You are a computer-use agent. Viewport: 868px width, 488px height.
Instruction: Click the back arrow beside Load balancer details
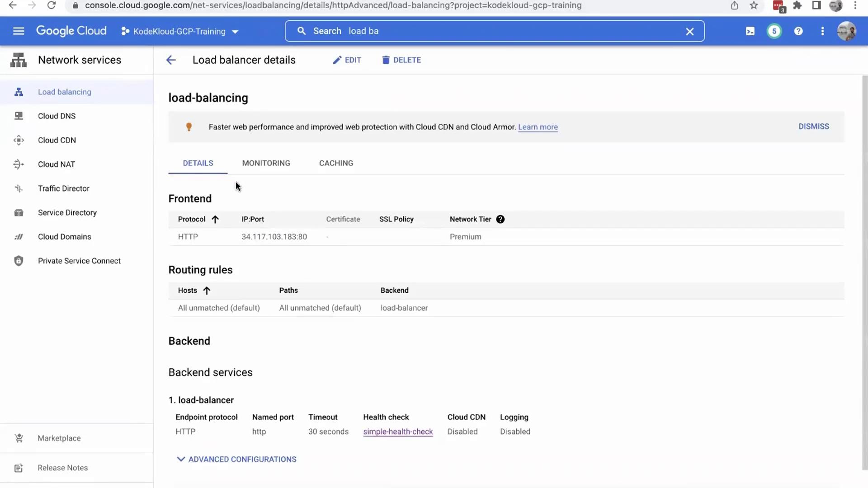[171, 60]
